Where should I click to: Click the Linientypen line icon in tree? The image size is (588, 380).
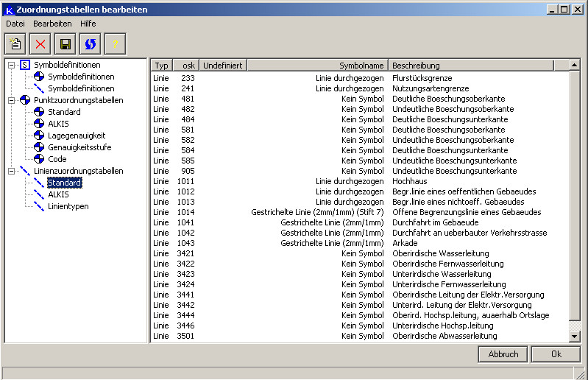(40, 206)
